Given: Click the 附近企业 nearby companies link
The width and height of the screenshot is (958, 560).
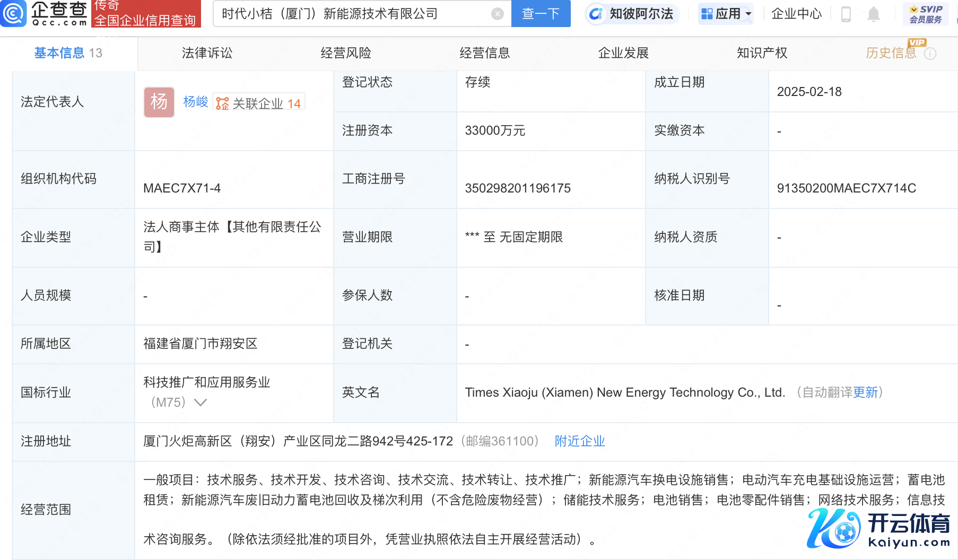Looking at the screenshot, I should coord(579,441).
